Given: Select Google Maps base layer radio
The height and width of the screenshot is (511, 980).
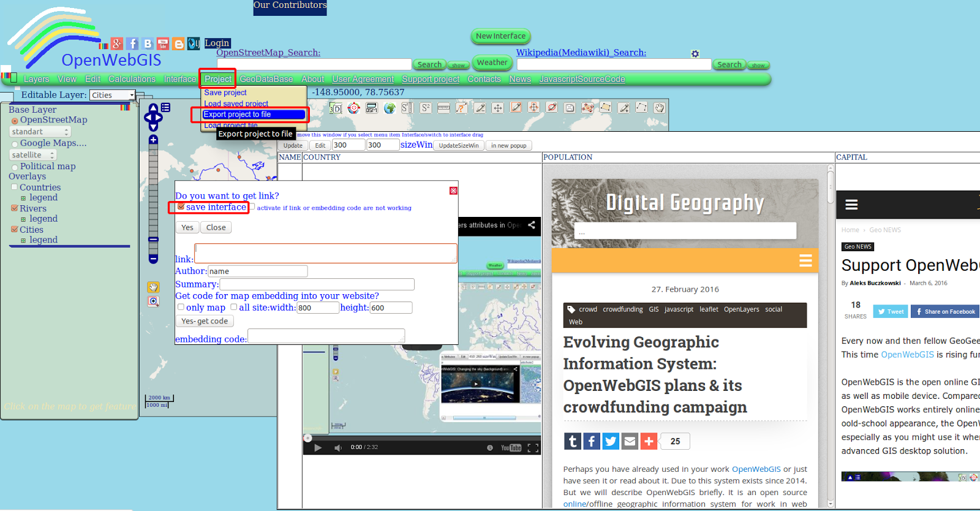Looking at the screenshot, I should tap(15, 145).
